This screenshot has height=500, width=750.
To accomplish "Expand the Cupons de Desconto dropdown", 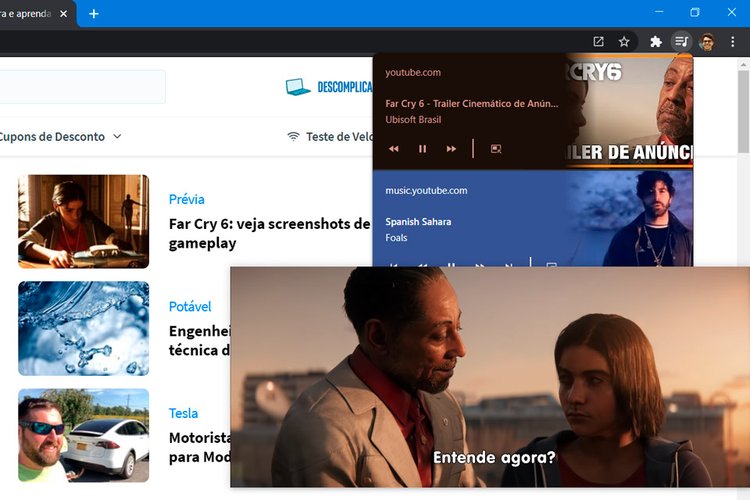I will 60,137.
